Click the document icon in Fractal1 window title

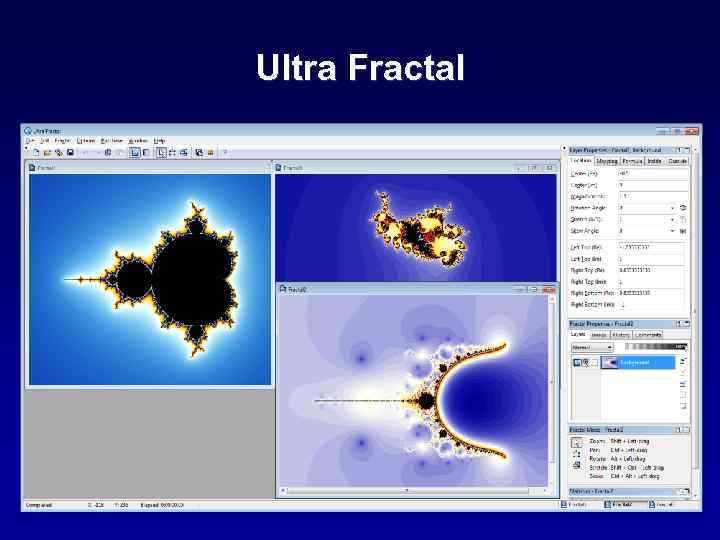[x=32, y=168]
